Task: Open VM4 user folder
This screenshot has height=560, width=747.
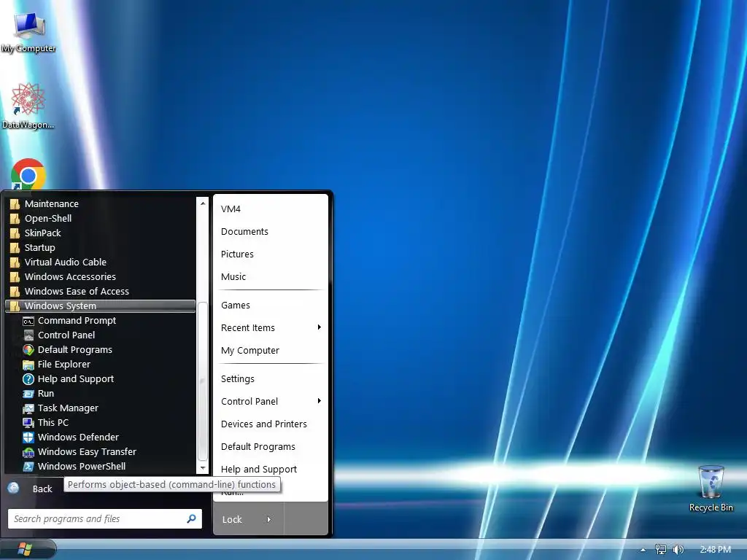Action: [x=270, y=209]
